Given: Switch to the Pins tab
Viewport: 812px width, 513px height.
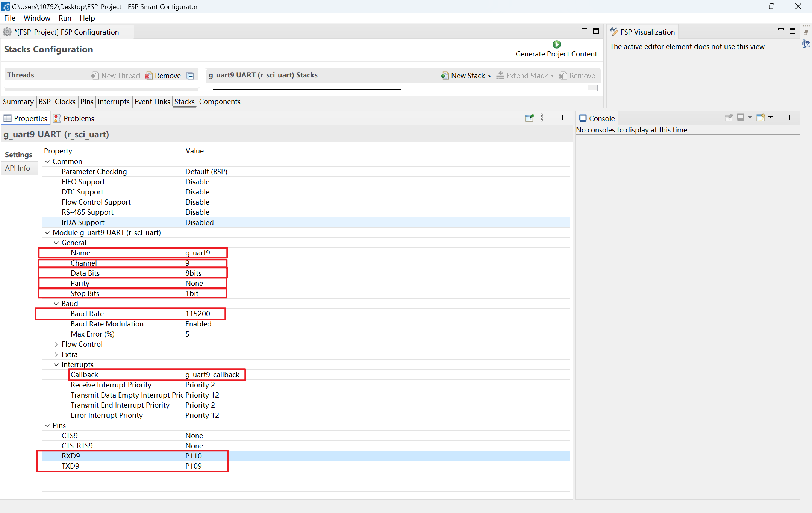Looking at the screenshot, I should tap(87, 102).
